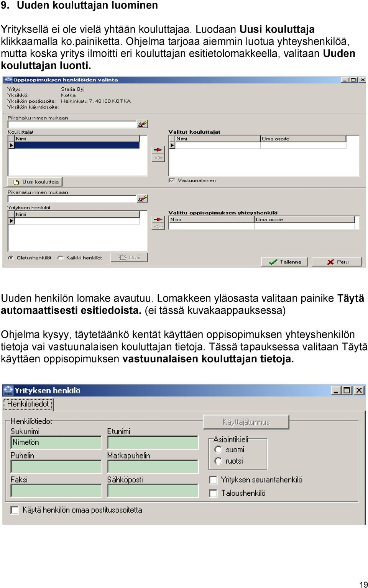Open the Henkilötiedot tab
The image size is (368, 588).
point(28,404)
